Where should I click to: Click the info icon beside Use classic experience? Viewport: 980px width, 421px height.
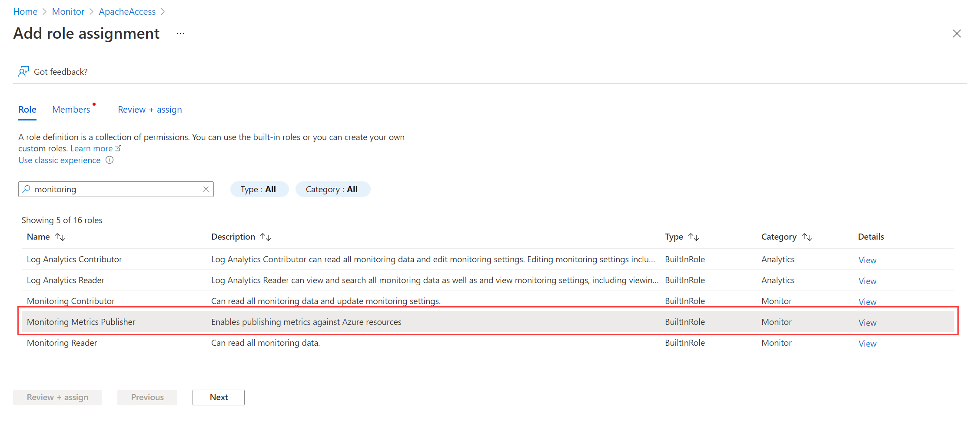coord(109,160)
